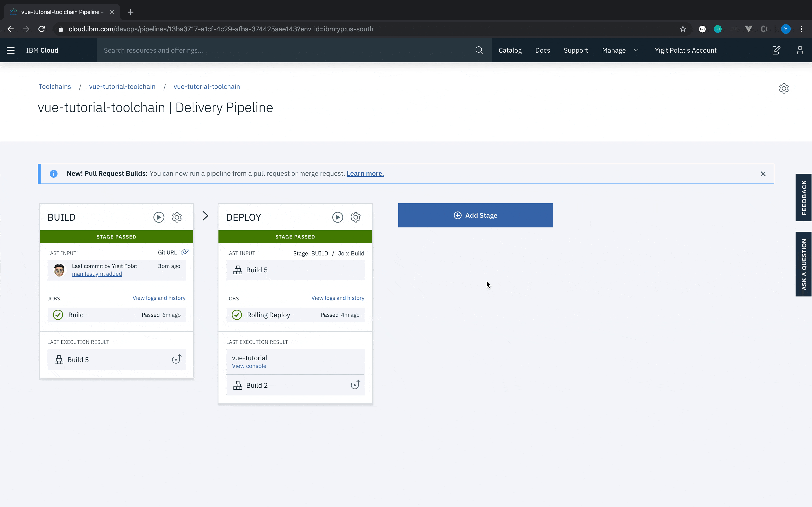Open the IBM Cloud hamburger menu
This screenshot has height=507, width=812.
point(11,50)
